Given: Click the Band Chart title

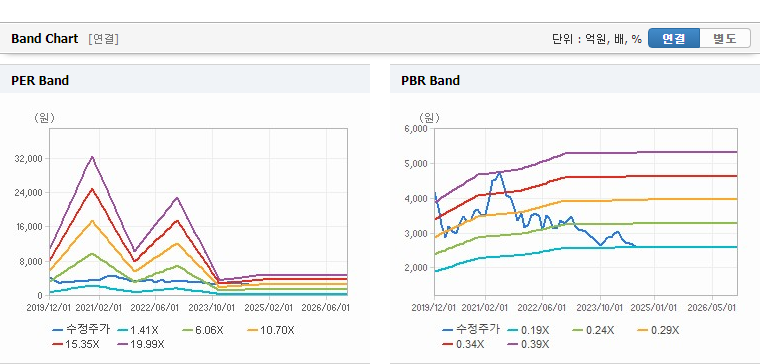Looking at the screenshot, I should click(x=45, y=39).
